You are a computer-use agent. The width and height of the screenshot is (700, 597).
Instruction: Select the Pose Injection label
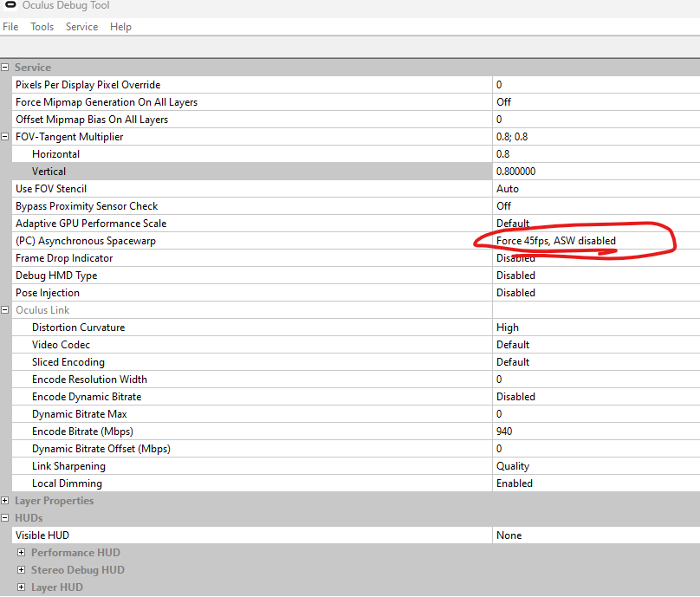click(x=48, y=293)
